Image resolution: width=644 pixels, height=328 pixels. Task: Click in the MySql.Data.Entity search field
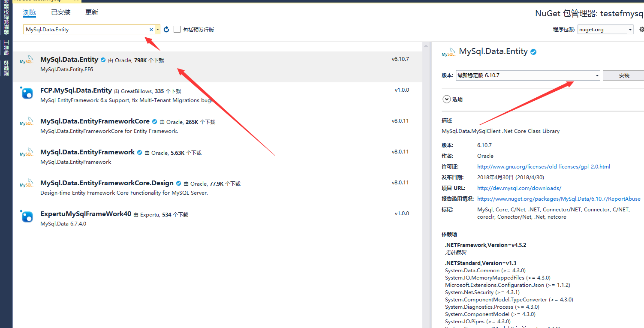click(86, 30)
